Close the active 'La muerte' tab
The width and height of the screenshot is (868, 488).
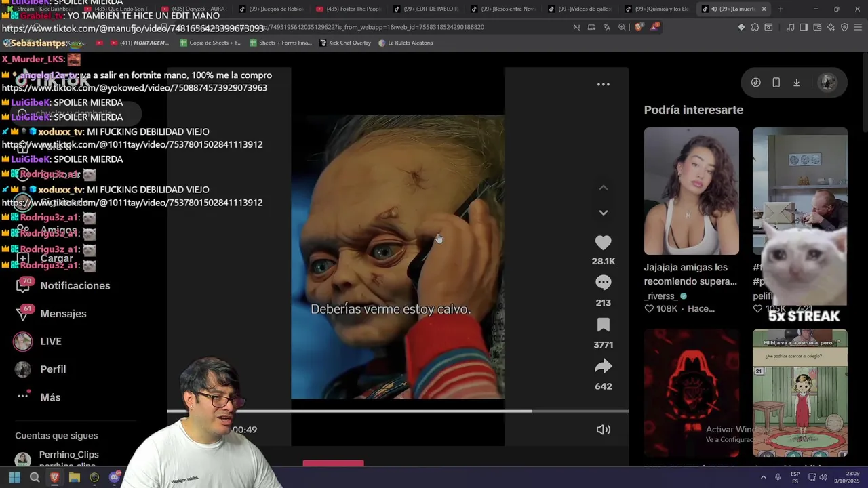click(x=764, y=9)
